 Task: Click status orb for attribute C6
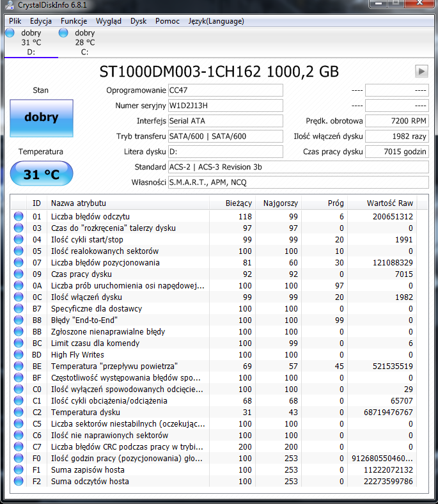(x=19, y=435)
